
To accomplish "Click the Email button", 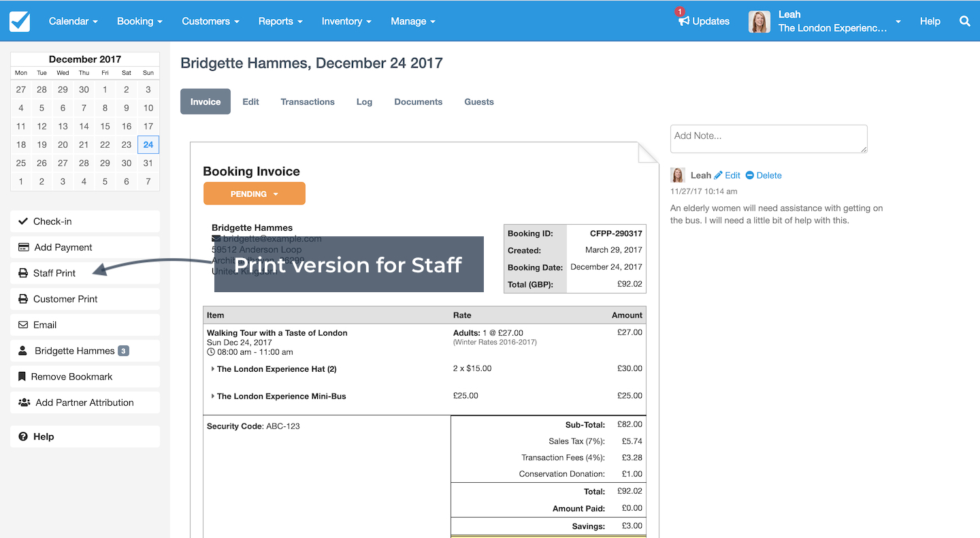I will (85, 325).
